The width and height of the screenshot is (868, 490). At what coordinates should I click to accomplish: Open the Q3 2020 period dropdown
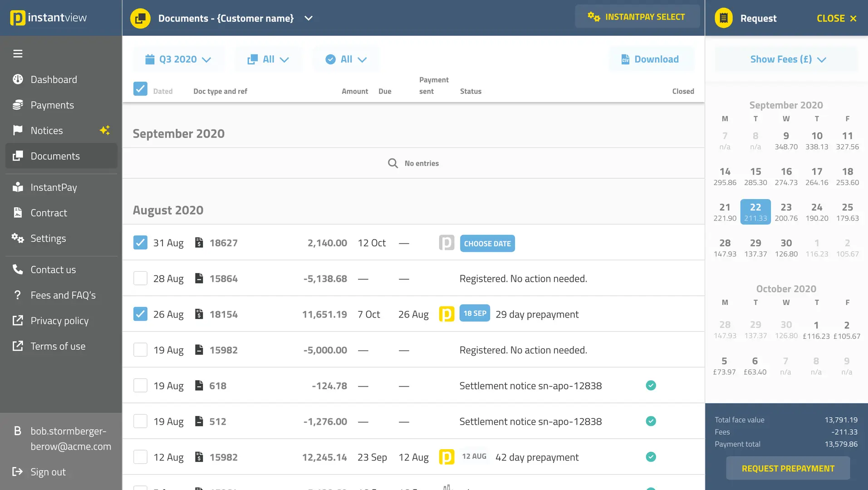coord(178,59)
